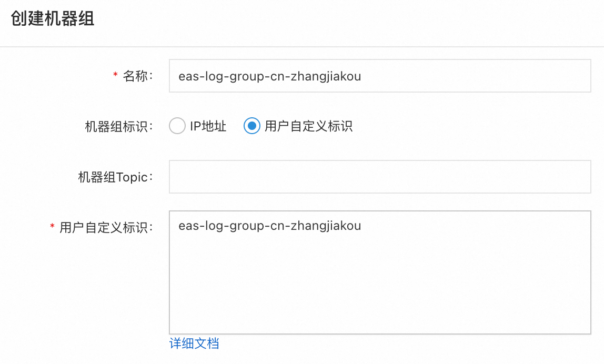
Task: Click the 用户自定义标识 textarea label on left
Action: [106, 227]
